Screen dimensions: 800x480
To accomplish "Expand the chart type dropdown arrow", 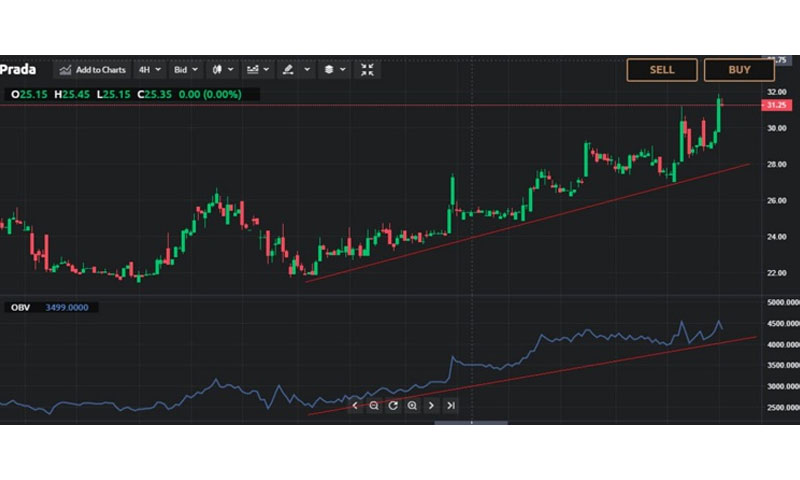I will 231,70.
